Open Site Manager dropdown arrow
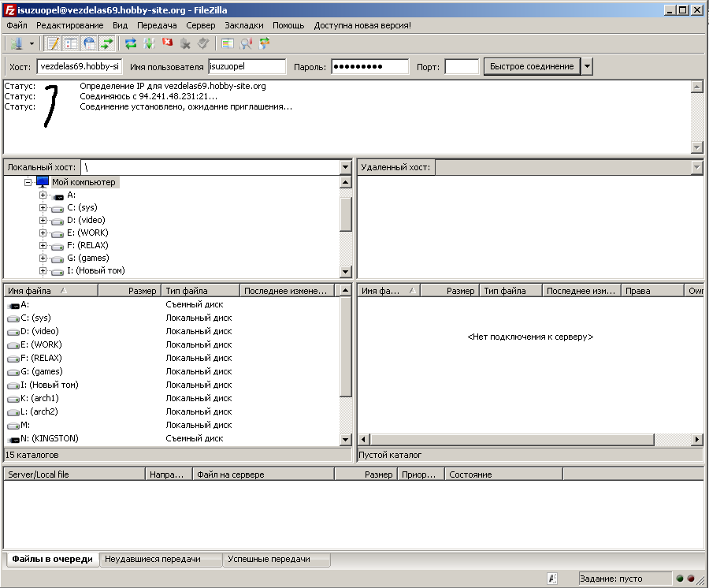Viewport: 709px width, 588px height. (32, 44)
